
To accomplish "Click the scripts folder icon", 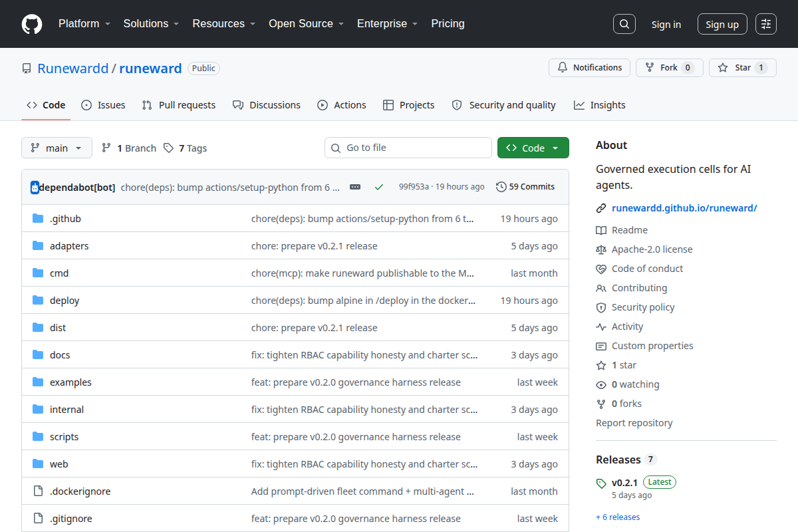I will pyautogui.click(x=38, y=437).
